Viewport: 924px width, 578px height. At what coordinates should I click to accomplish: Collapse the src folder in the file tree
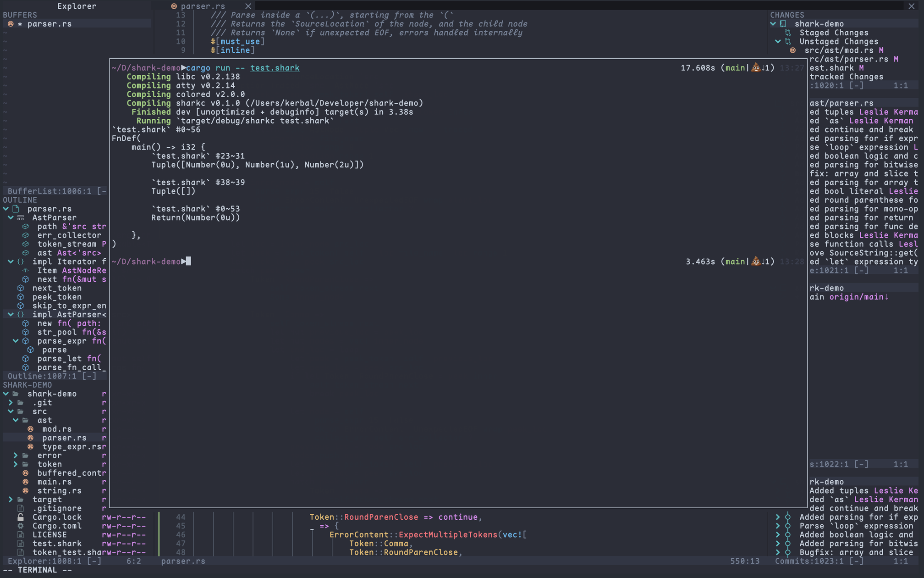11,411
